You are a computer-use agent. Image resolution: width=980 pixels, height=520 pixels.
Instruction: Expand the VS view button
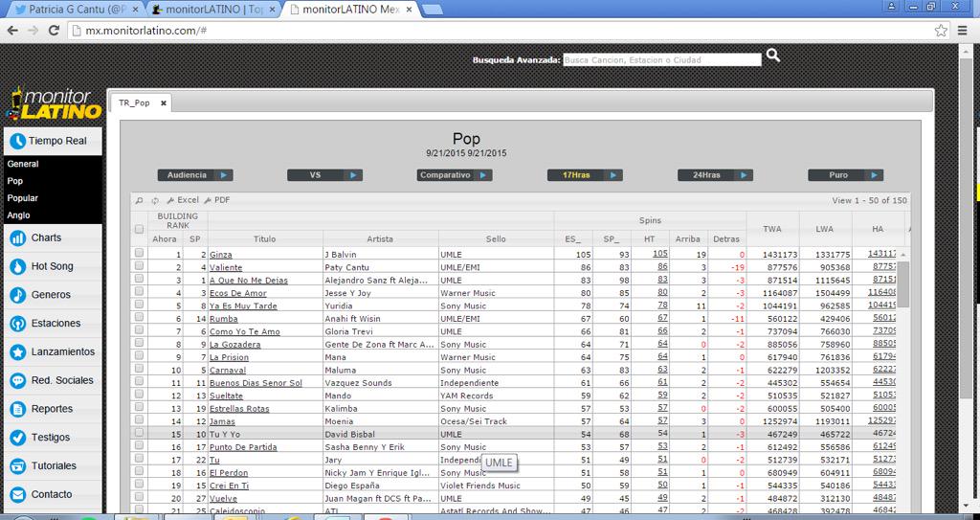coord(324,175)
